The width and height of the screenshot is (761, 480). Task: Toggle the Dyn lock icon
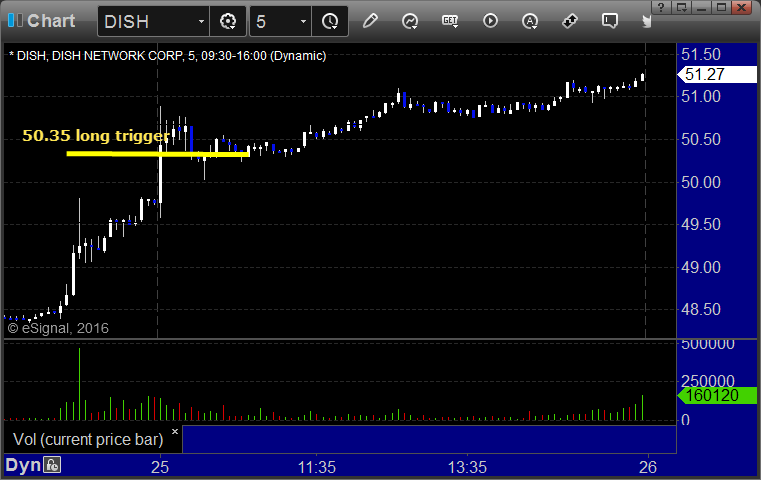52,465
